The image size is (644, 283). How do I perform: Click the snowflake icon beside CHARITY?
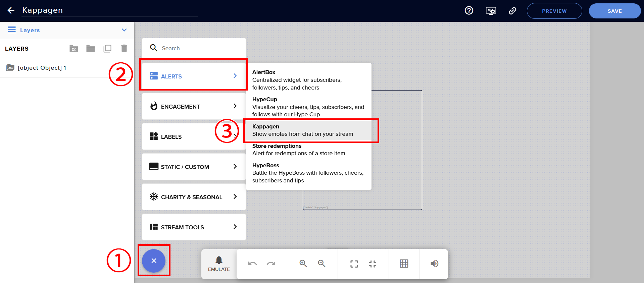tap(154, 196)
